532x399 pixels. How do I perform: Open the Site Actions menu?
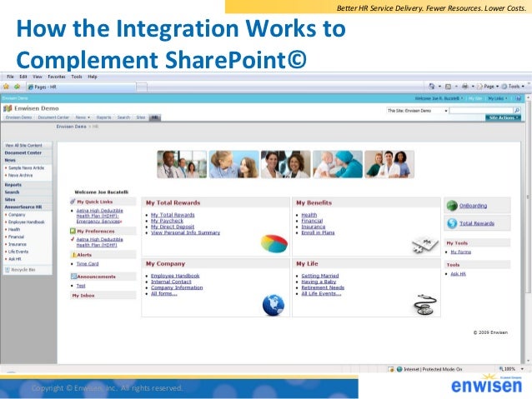pyautogui.click(x=504, y=117)
